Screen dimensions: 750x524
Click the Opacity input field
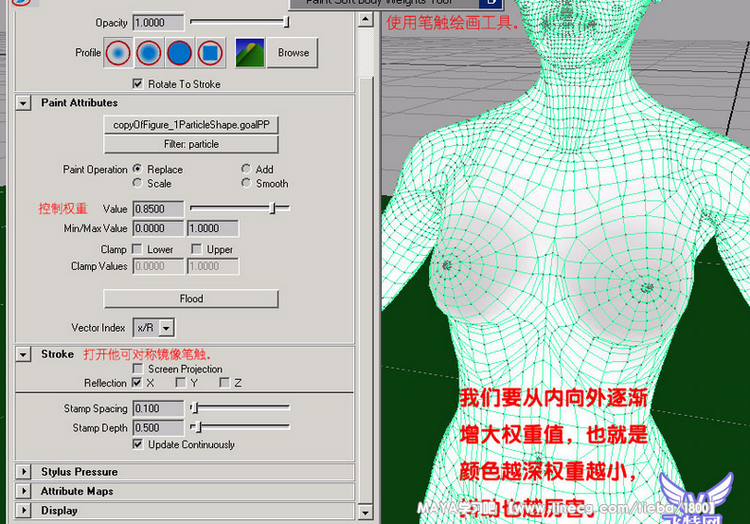coord(158,22)
